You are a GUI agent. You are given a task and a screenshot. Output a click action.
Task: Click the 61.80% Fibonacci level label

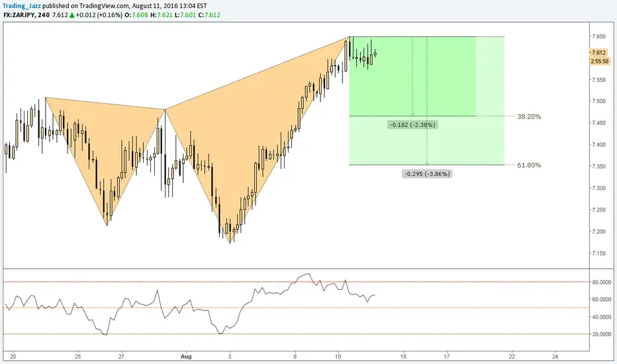click(529, 165)
